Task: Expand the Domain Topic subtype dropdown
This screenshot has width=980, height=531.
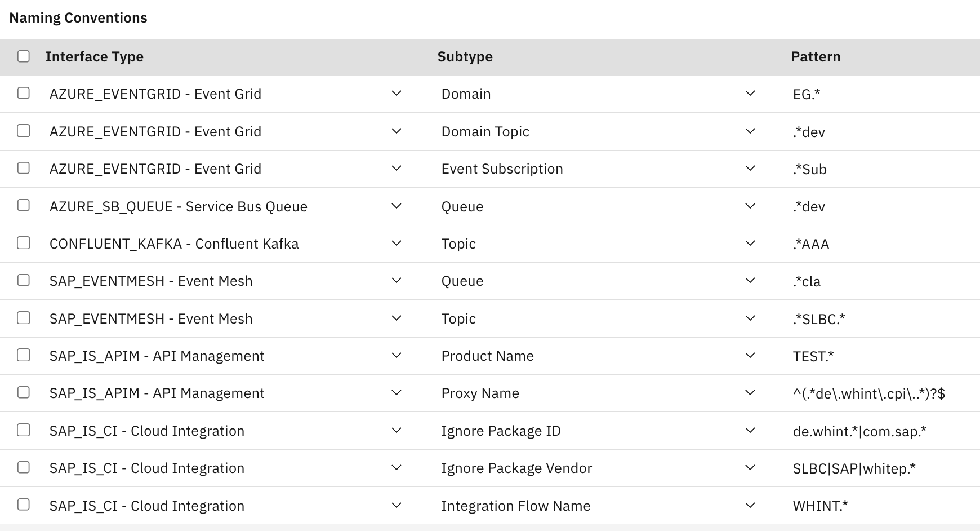Action: click(750, 131)
